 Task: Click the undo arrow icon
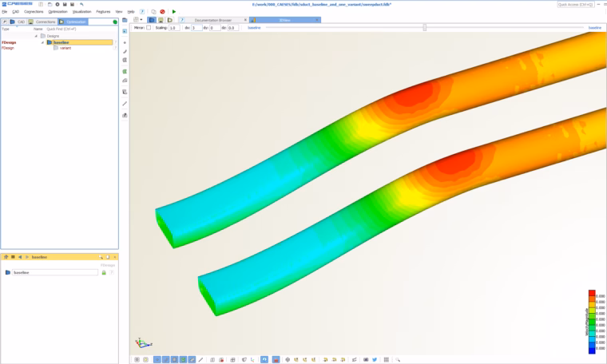pyautogui.click(x=81, y=4)
